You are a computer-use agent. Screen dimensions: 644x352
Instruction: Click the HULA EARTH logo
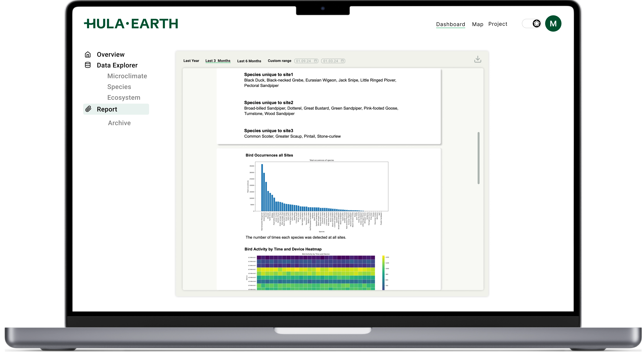131,24
